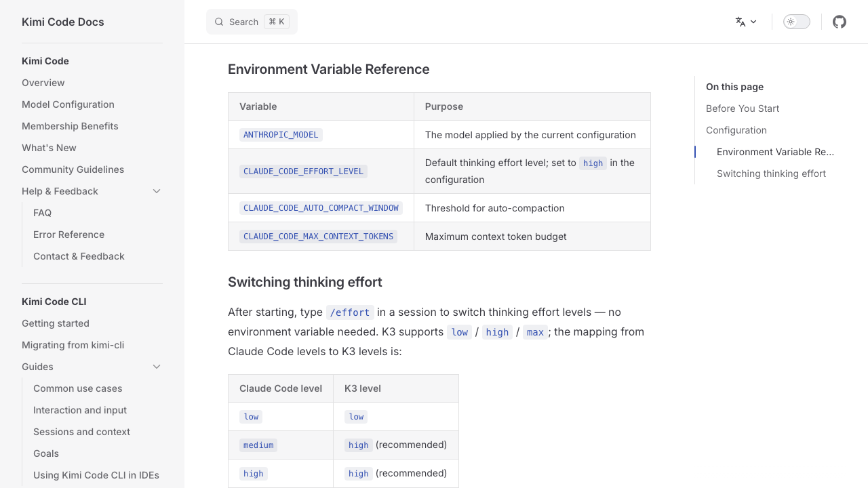Jump to Configuration in page outline

(x=736, y=130)
